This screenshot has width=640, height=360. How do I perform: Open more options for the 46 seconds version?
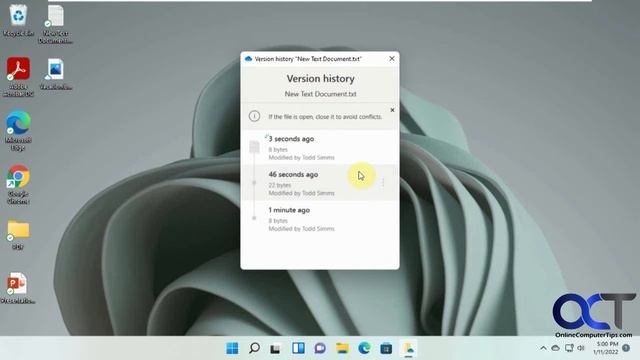click(383, 182)
